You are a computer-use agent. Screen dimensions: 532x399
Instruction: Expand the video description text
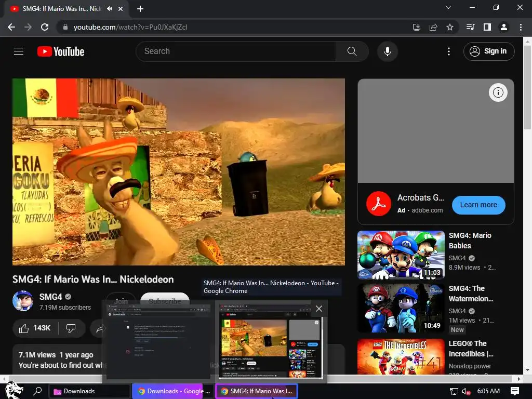[61, 365]
